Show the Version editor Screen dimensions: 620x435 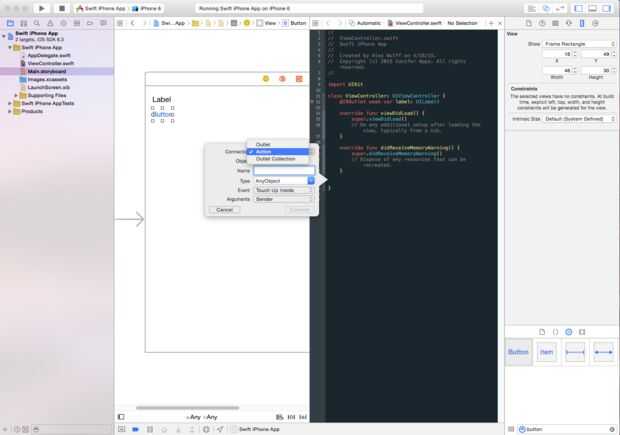point(560,8)
